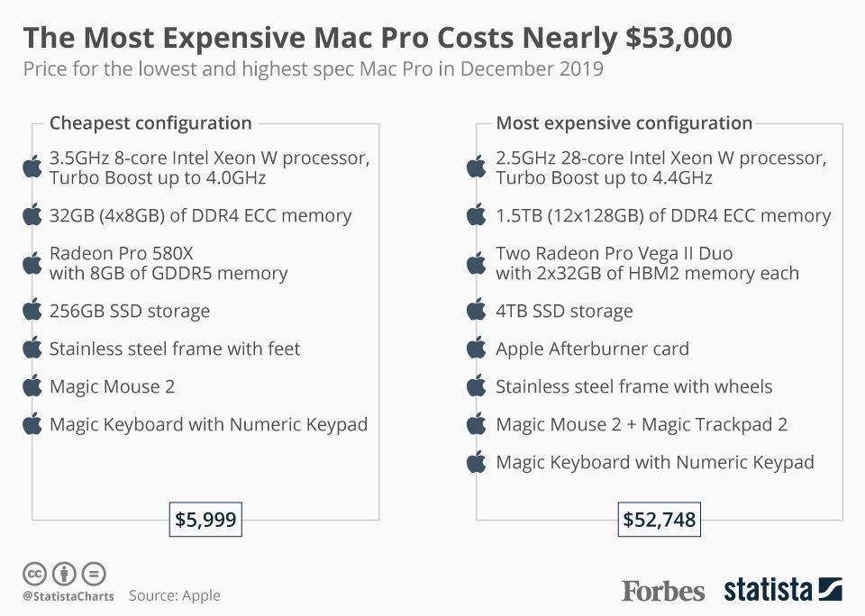
Task: Click the Apple icon beside stainless steel frame with wheels
Action: pyautogui.click(x=477, y=386)
